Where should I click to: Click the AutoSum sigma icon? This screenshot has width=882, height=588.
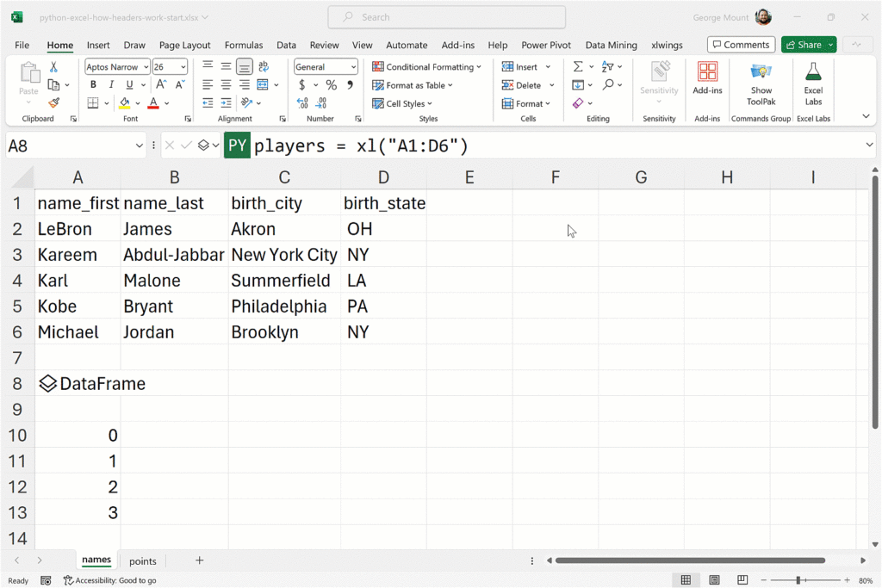pyautogui.click(x=578, y=67)
